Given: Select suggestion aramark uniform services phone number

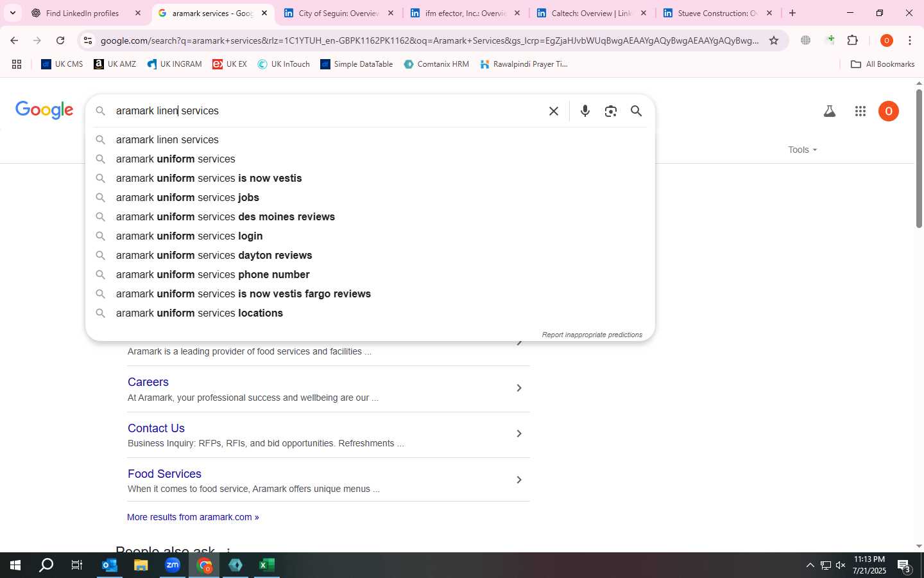Looking at the screenshot, I should pos(370,275).
